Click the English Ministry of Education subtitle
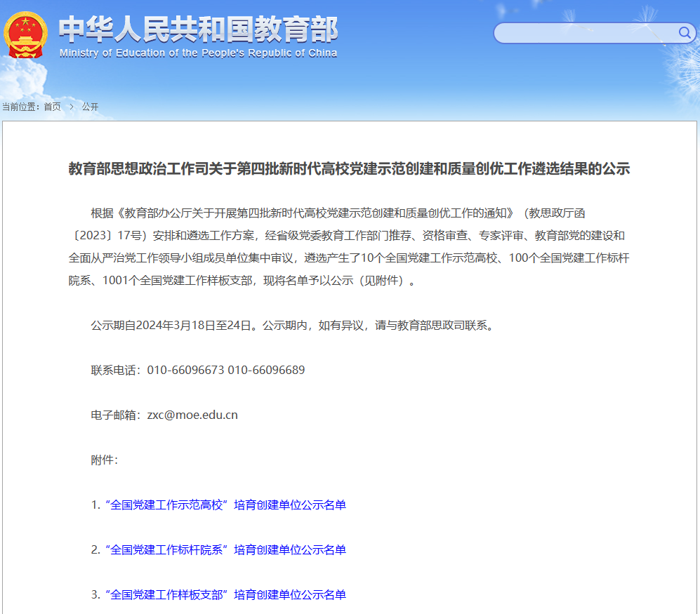Screen dimensions: 700x614 tap(198, 53)
